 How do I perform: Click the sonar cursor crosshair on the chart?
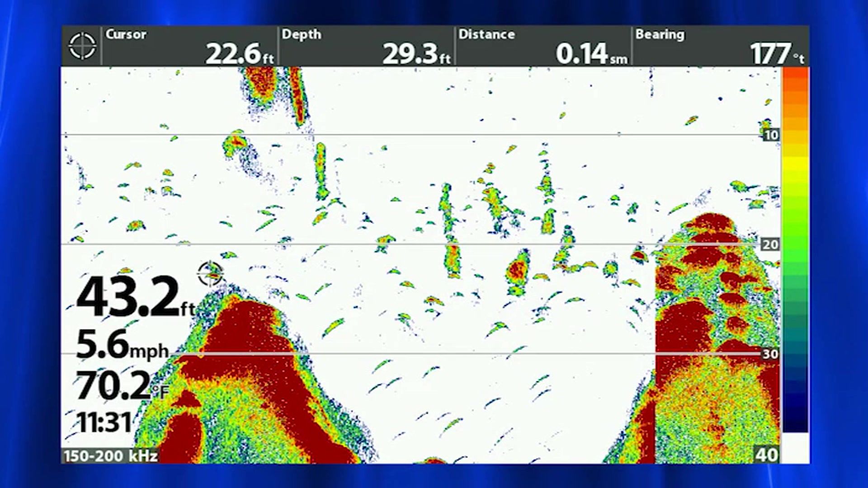point(210,273)
